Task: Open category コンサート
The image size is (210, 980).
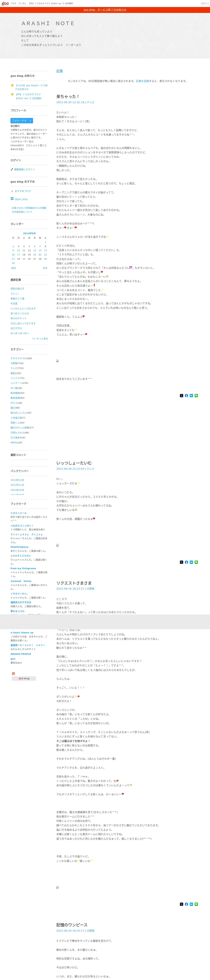Action: [x=16, y=383]
